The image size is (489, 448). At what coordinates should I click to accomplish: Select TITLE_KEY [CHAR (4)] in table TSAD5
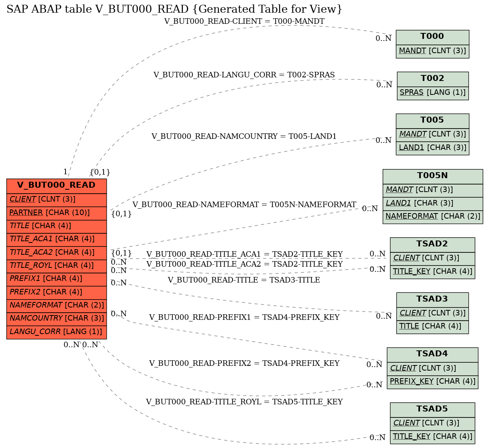[x=433, y=437]
